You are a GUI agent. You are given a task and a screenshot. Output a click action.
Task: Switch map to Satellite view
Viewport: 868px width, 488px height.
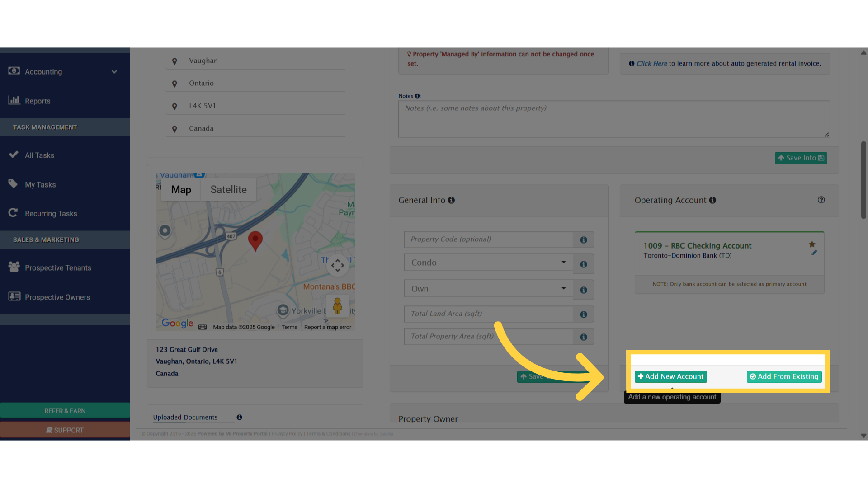coord(228,190)
